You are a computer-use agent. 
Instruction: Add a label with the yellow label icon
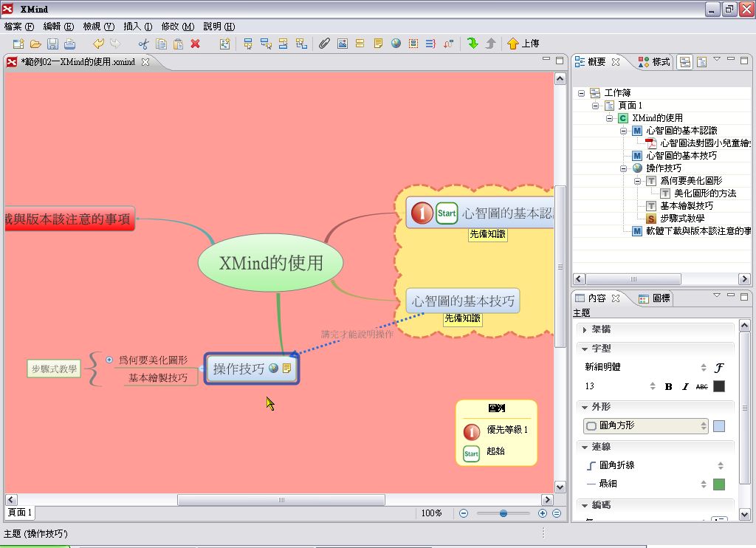click(x=360, y=44)
